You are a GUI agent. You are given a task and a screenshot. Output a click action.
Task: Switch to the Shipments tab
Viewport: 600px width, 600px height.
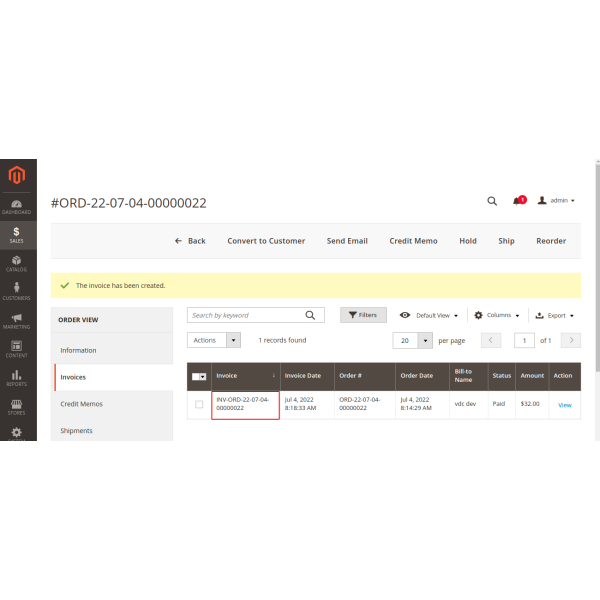77,431
